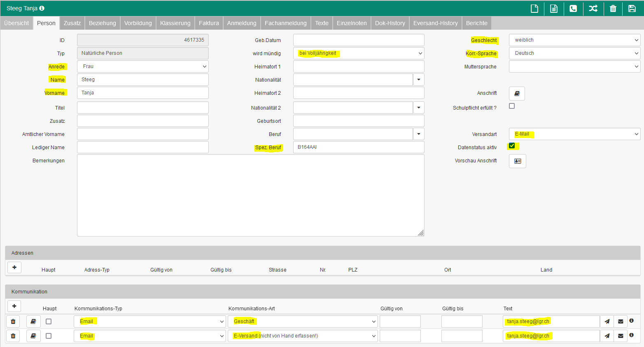The height and width of the screenshot is (347, 644).
Task: Open book icon in the E-Versand row
Action: (x=33, y=336)
